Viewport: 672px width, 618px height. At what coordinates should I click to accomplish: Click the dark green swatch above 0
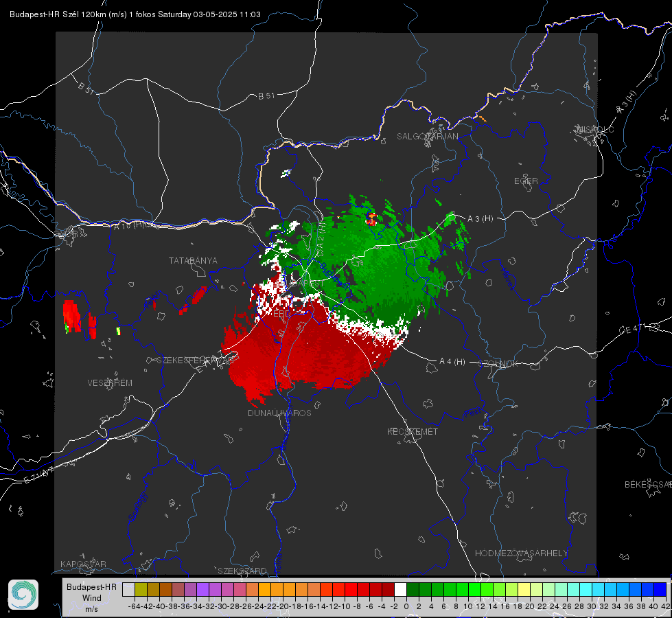(x=413, y=590)
